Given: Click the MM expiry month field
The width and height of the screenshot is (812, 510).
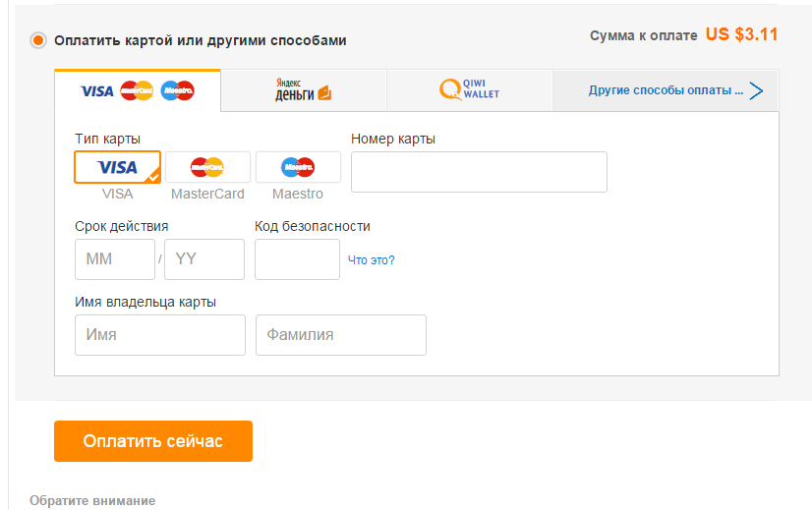Looking at the screenshot, I should click(x=115, y=259).
